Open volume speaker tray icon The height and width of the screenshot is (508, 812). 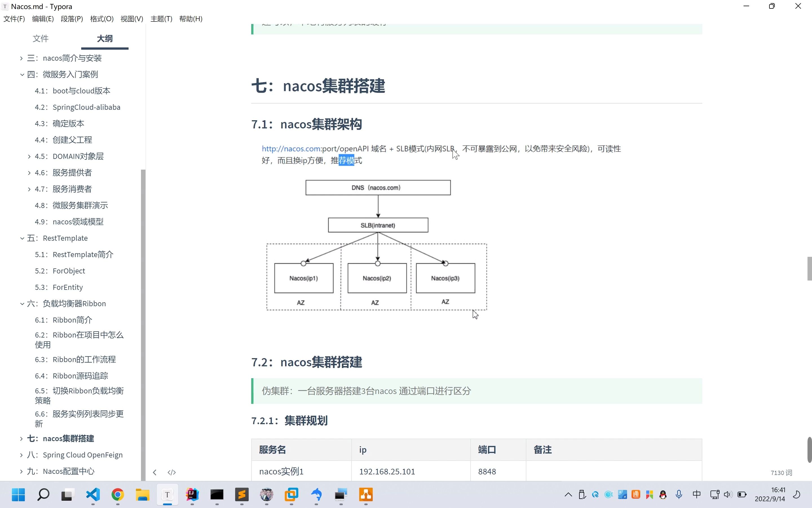pos(728,494)
